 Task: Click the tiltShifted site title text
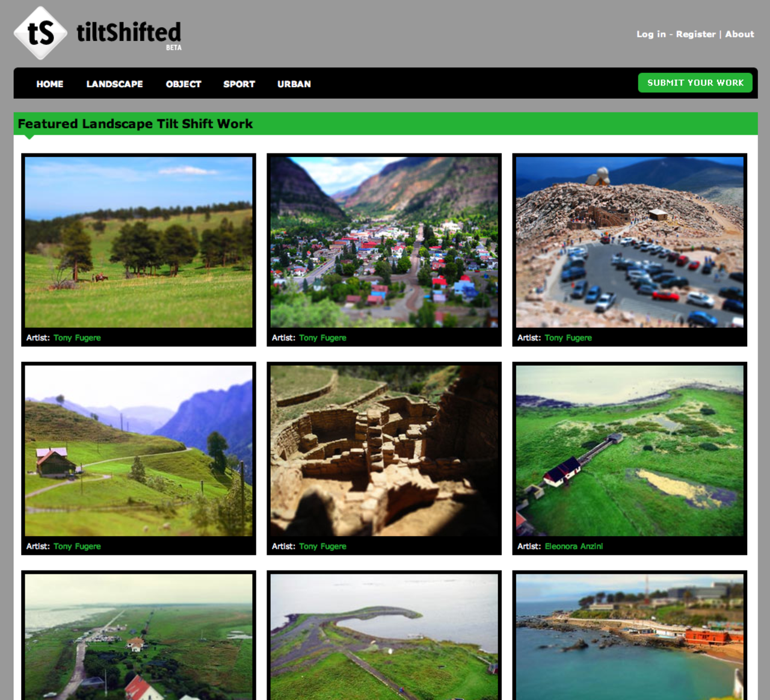pyautogui.click(x=129, y=33)
